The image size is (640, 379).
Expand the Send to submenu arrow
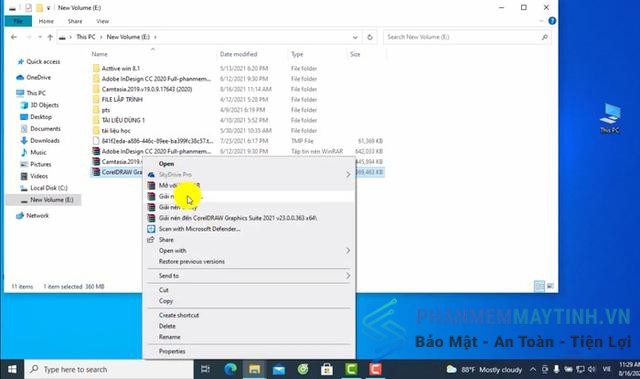pyautogui.click(x=348, y=276)
